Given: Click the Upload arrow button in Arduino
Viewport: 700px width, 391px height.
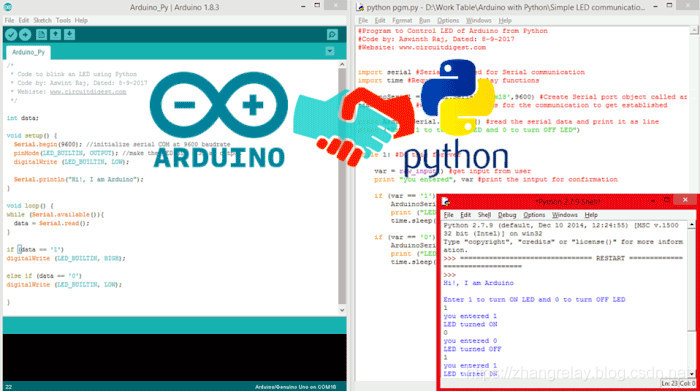Looking at the screenshot, I should point(25,34).
